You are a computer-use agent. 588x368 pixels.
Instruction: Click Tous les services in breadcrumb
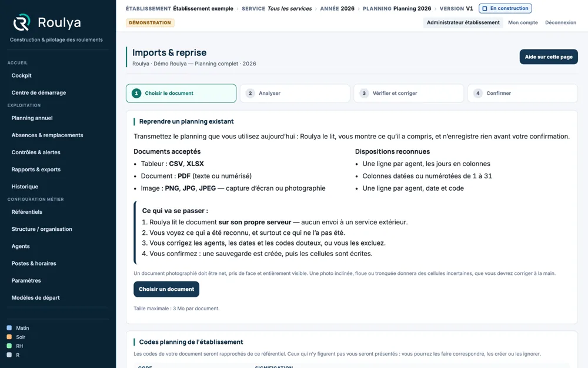289,8
